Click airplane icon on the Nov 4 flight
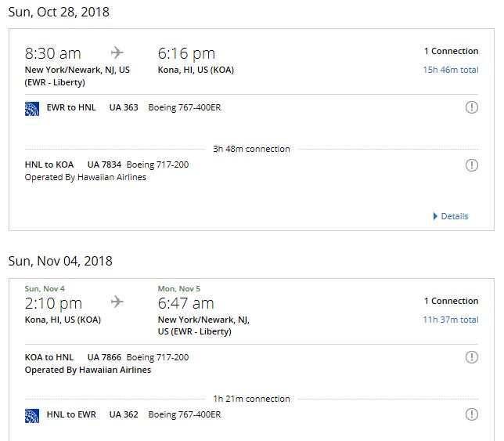Screen dimensions: 504x441 (x=117, y=302)
